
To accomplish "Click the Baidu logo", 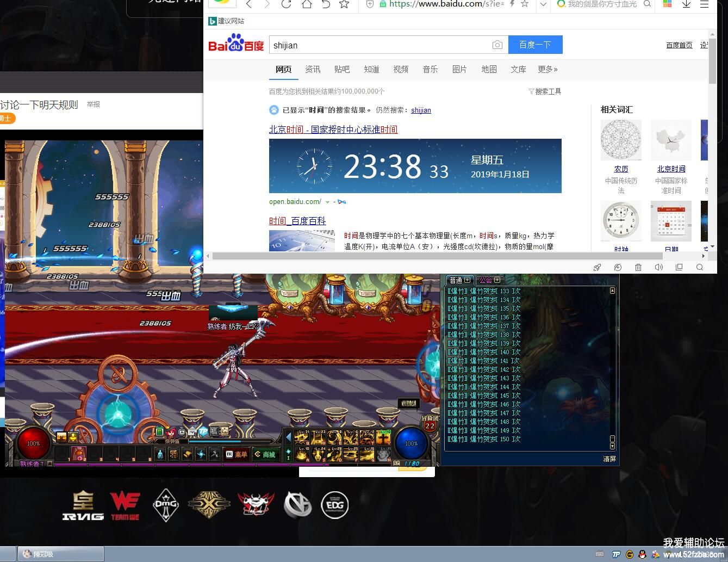I will tap(236, 44).
